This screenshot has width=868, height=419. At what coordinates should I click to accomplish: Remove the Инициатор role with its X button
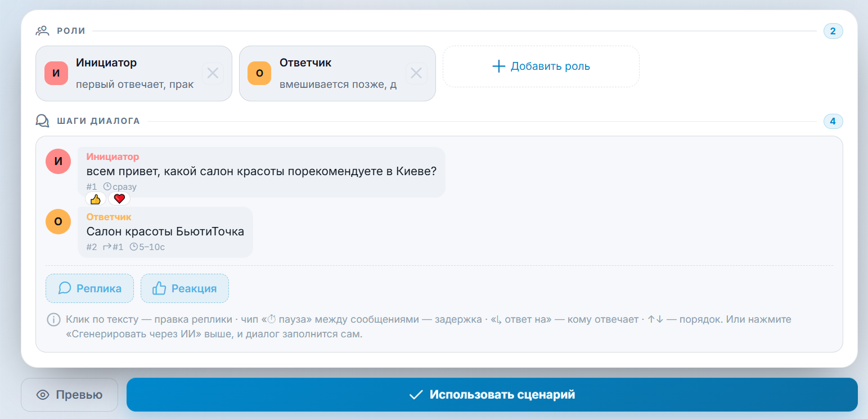pos(213,73)
